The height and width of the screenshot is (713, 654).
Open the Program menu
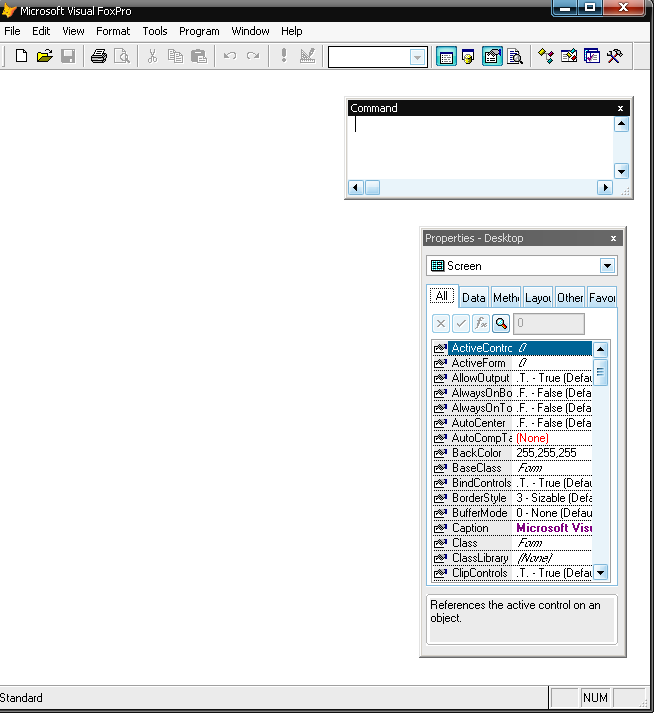pos(199,31)
